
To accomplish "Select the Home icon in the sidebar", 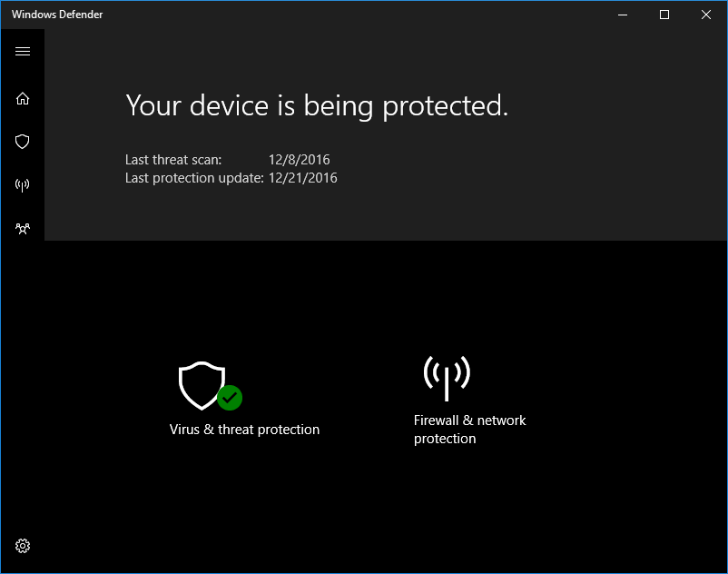I will pos(23,98).
